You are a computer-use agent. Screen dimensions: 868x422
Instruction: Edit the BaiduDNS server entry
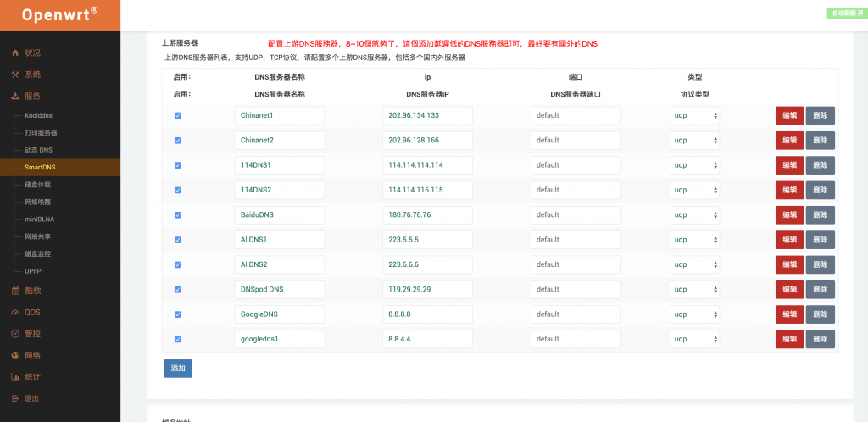tap(789, 214)
